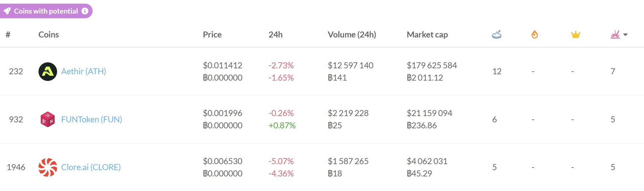
Task: Open the Clore.ai (CLORE) coin link
Action: pos(91,167)
